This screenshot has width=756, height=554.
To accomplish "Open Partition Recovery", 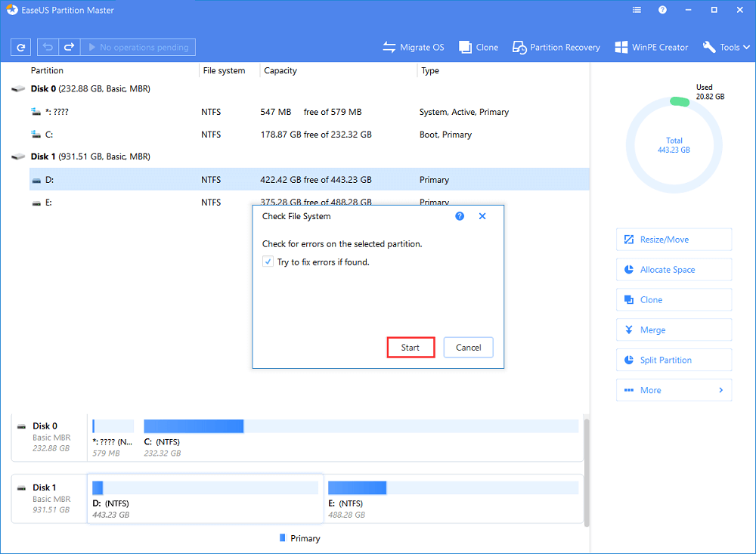I will (556, 47).
